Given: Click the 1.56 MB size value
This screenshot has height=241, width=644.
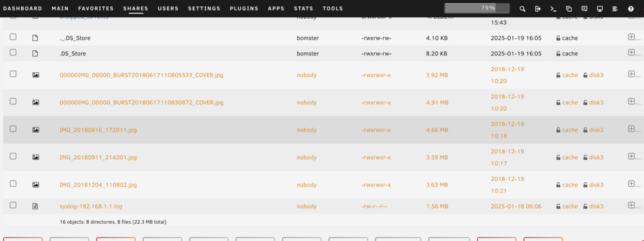Looking at the screenshot, I should pos(437,206).
